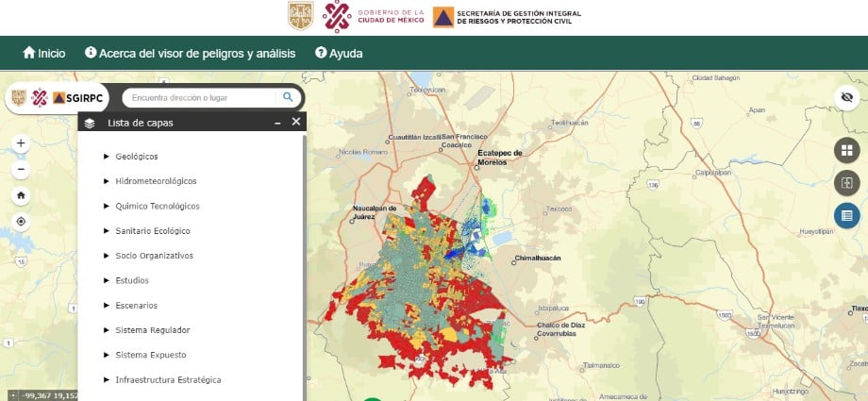Expand the Geológicos layer group arrow
Viewport: 868px width, 401px height.
107,157
